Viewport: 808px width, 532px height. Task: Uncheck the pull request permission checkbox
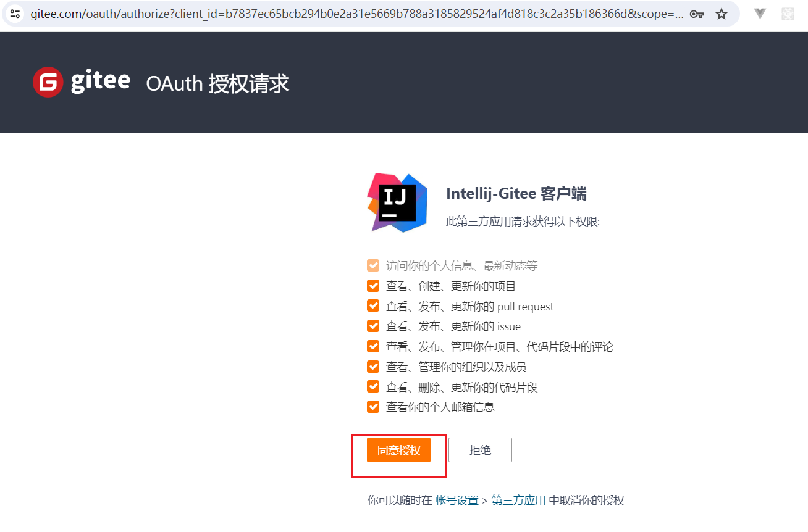(x=373, y=306)
